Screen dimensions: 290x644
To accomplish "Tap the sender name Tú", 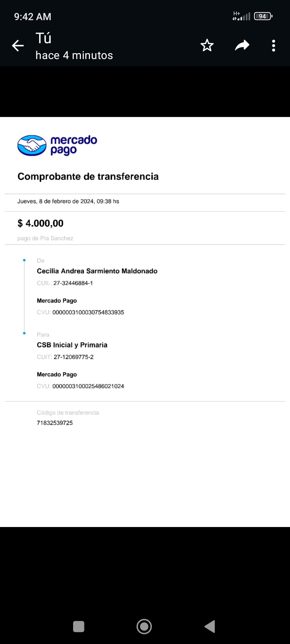I will [44, 38].
